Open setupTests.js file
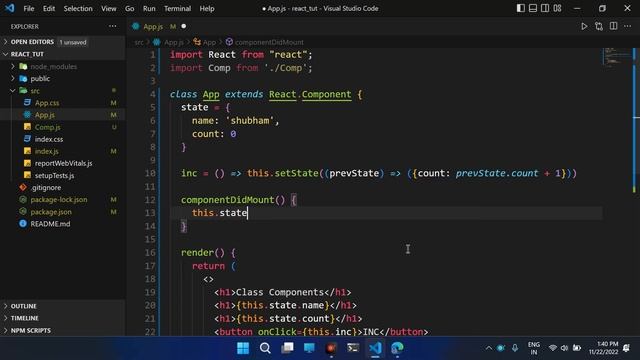Viewport: 640px width, 360px height. pyautogui.click(x=54, y=176)
